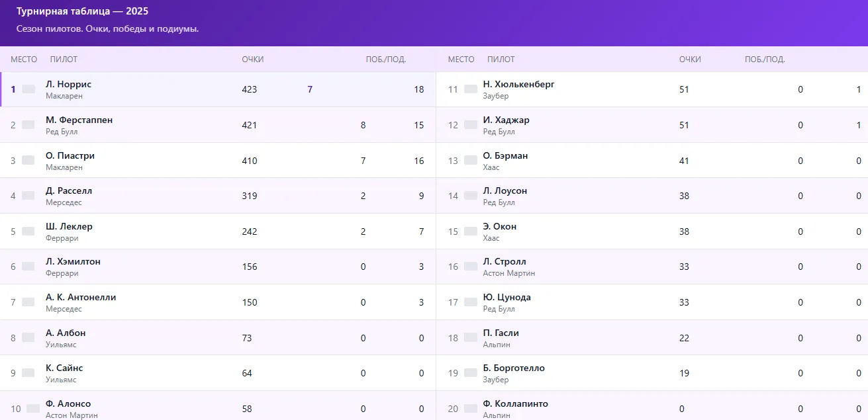
Task: Click team name Астон Мартин under Л. Стролл
Action: [x=509, y=273]
